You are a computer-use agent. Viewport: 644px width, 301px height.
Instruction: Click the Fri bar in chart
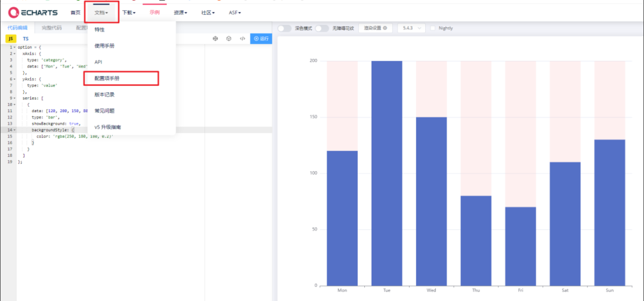point(521,246)
